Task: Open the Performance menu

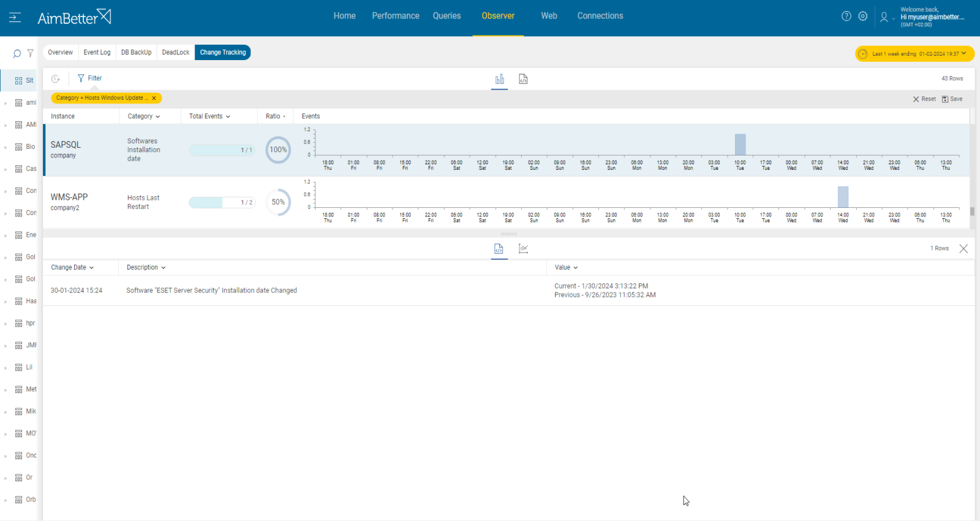Action: (x=396, y=16)
